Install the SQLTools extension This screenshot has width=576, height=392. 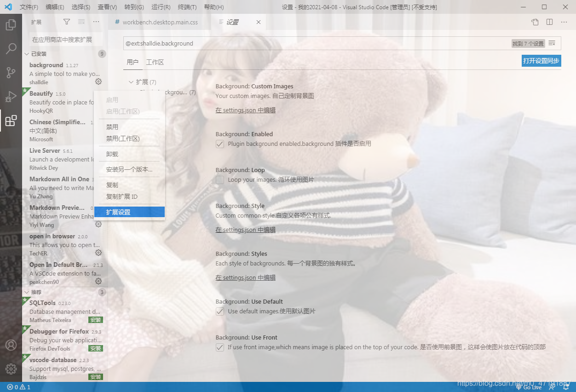click(x=96, y=320)
